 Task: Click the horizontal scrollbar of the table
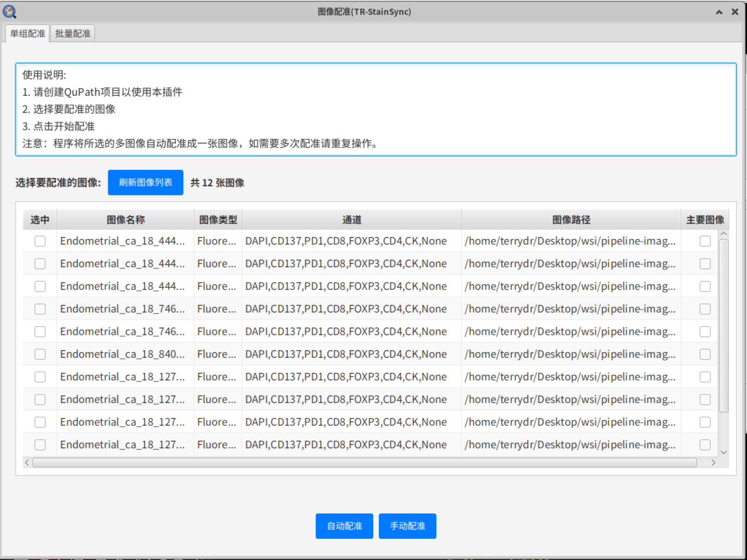point(365,463)
